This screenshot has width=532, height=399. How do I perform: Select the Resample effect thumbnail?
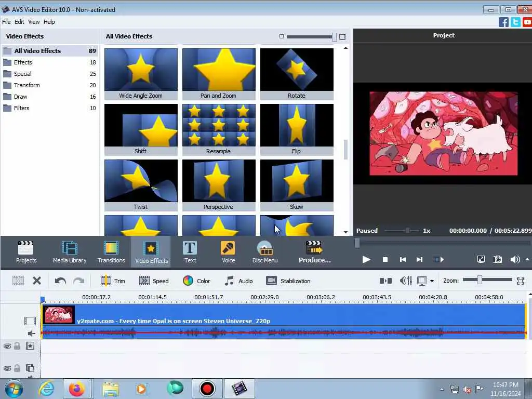[x=219, y=125]
